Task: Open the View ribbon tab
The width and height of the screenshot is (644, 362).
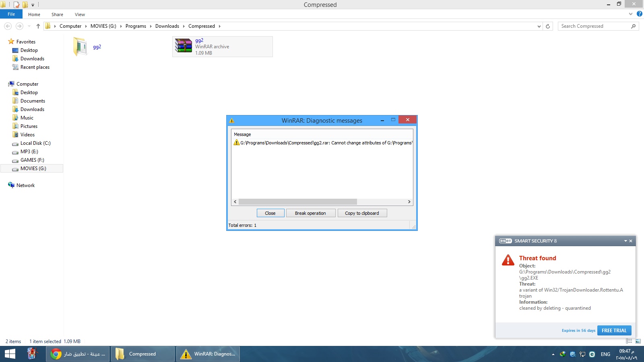Action: click(x=80, y=14)
